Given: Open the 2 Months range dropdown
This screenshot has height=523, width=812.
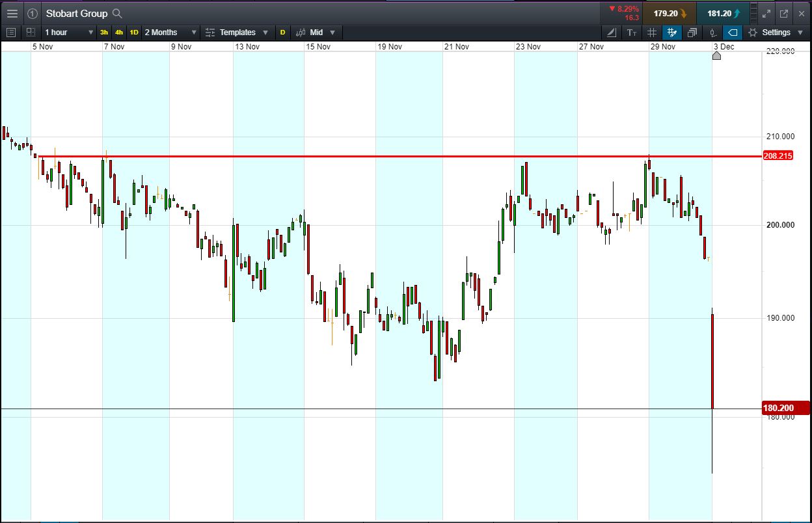Looking at the screenshot, I should (x=170, y=32).
